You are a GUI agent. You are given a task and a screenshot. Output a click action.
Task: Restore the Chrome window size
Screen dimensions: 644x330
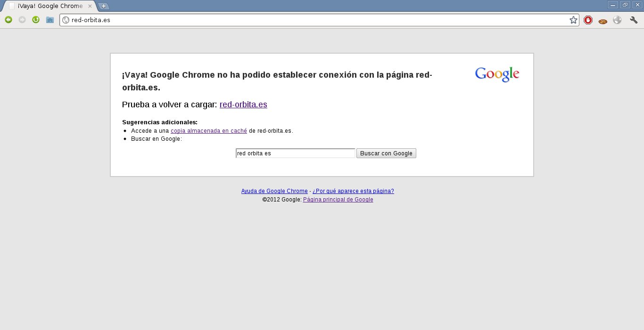coord(625,5)
